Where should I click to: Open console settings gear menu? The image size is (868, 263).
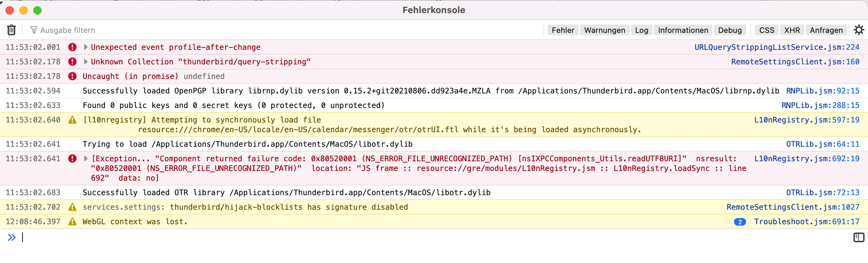pos(859,30)
